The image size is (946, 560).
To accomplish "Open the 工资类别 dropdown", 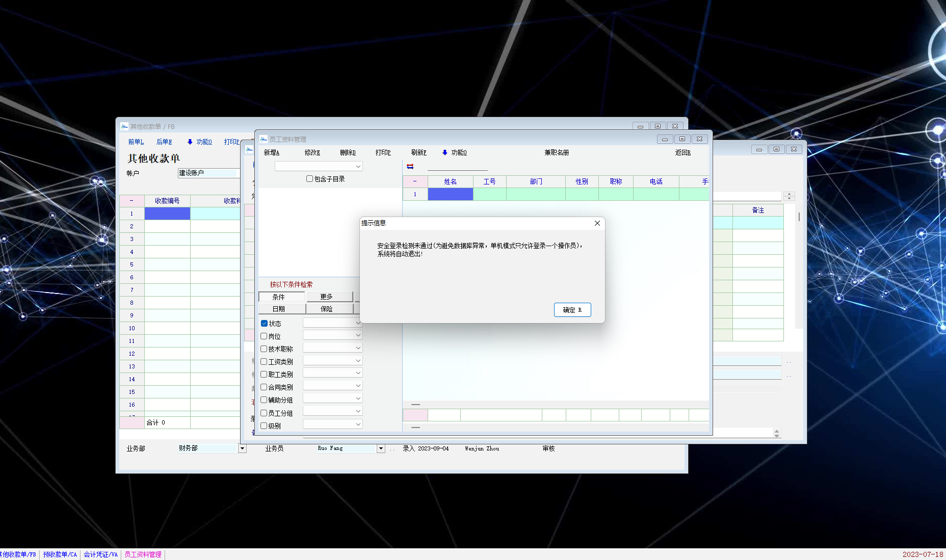I will coord(358,361).
